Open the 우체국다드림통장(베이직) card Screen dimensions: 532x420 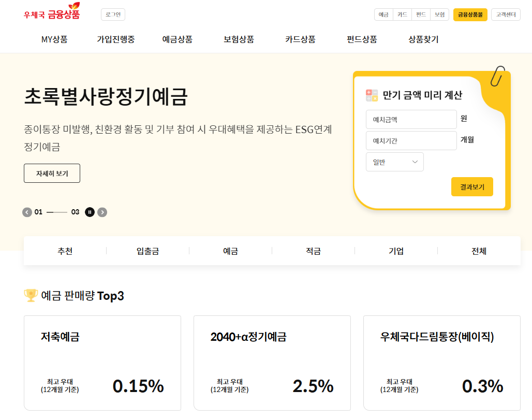coord(442,363)
